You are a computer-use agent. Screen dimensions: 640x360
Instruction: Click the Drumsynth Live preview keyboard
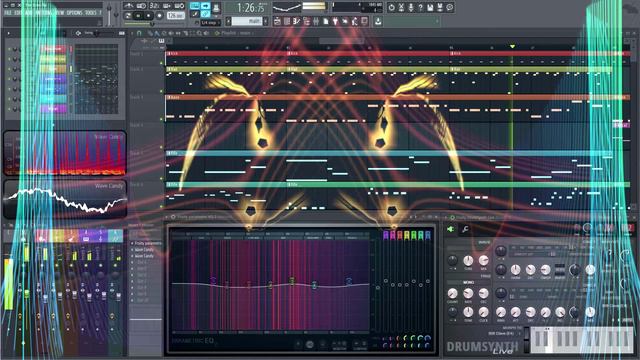click(x=582, y=339)
